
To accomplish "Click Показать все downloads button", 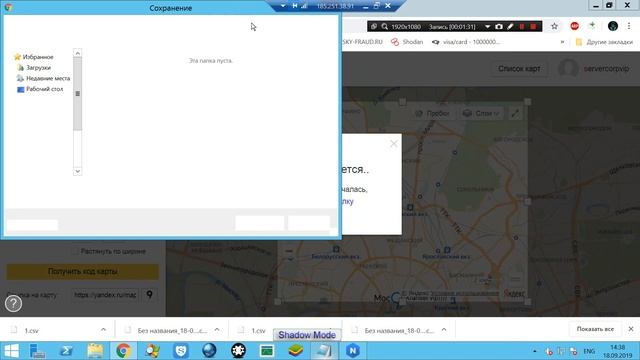I will (595, 329).
